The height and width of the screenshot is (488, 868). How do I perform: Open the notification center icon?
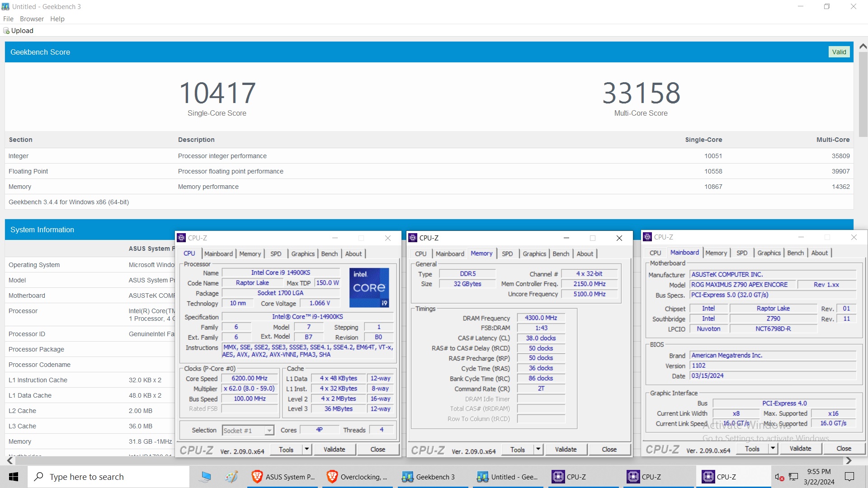click(849, 477)
